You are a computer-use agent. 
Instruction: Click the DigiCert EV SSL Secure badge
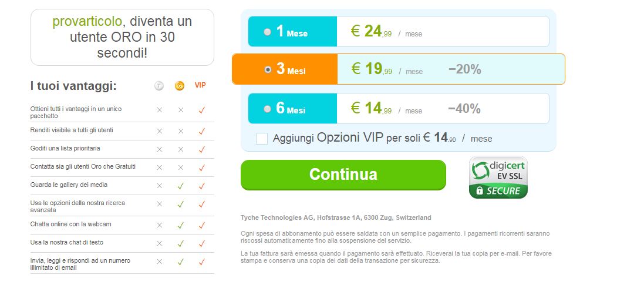tap(498, 177)
